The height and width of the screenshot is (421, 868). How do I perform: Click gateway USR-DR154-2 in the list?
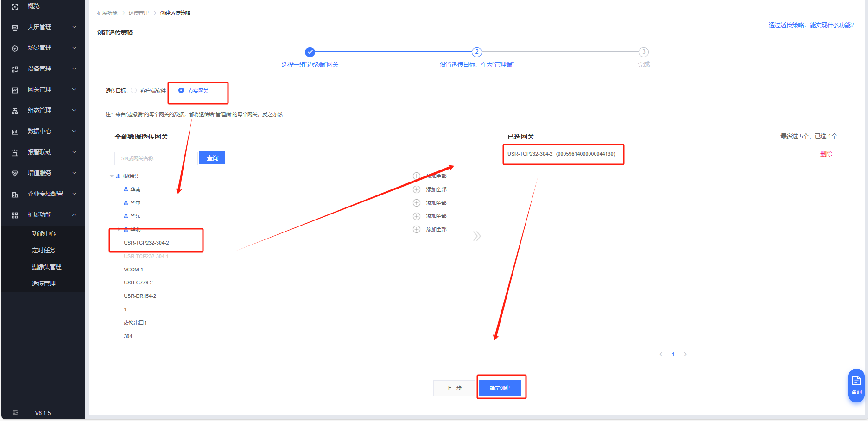140,296
